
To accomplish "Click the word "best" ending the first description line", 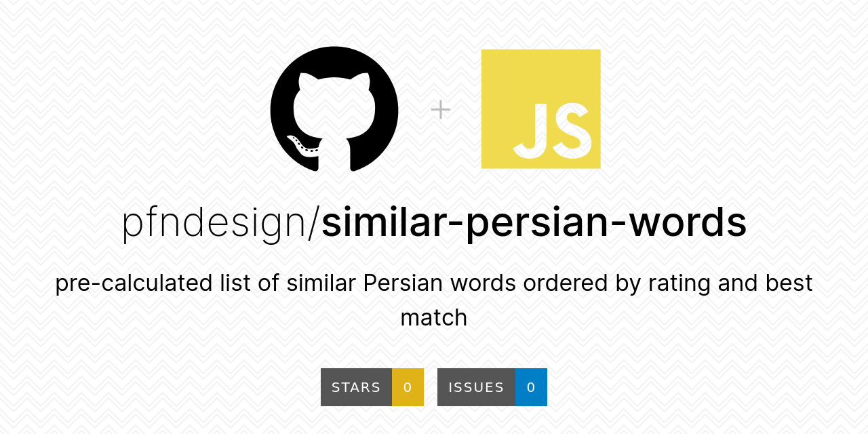I will click(x=789, y=283).
